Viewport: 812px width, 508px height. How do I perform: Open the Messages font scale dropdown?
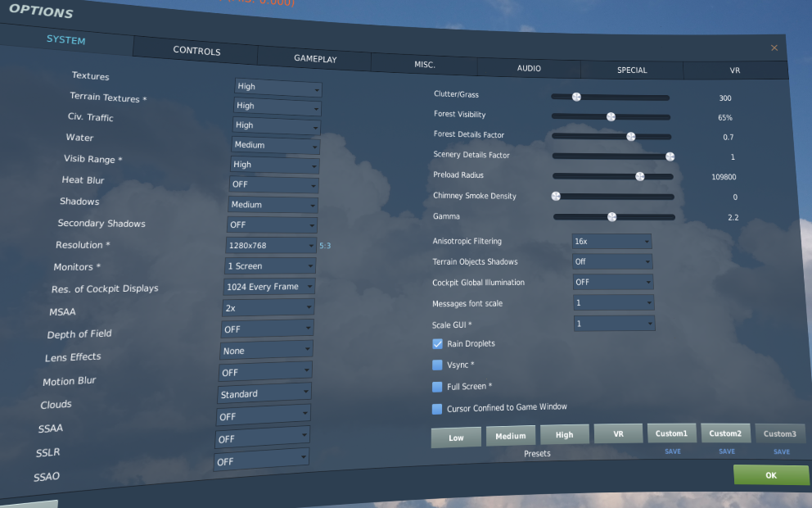coord(614,302)
